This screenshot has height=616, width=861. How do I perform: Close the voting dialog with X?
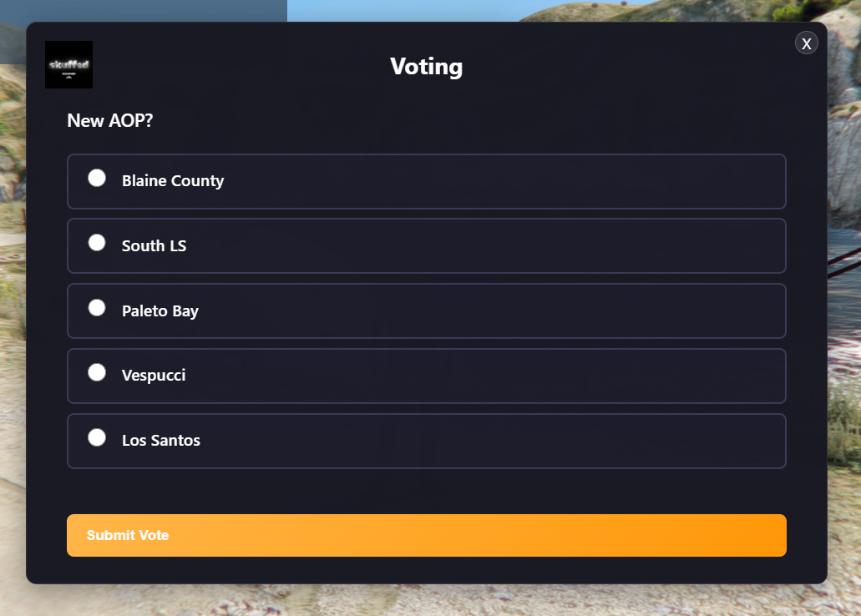pos(806,43)
